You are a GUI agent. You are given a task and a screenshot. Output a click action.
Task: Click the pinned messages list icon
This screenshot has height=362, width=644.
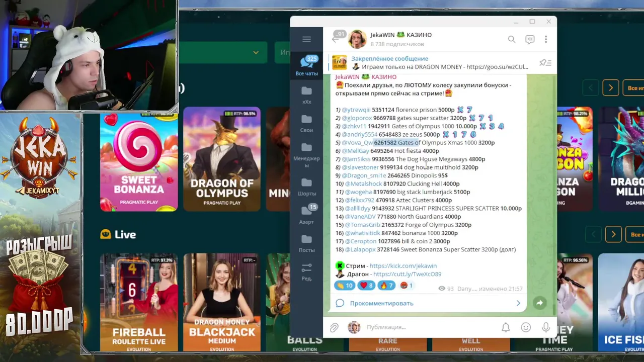click(545, 63)
